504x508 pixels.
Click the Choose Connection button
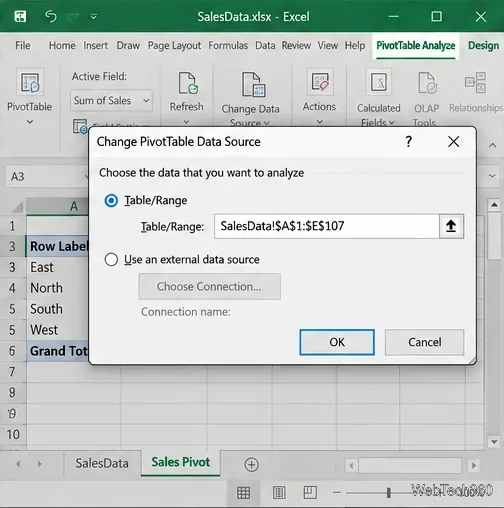(209, 287)
